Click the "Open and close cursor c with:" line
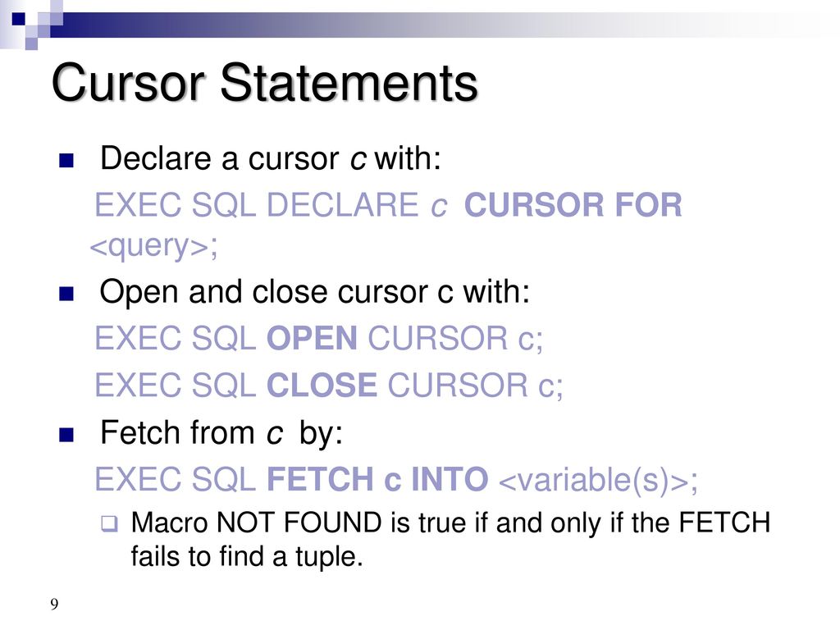Viewport: 840px width, 630px height. click(x=314, y=293)
